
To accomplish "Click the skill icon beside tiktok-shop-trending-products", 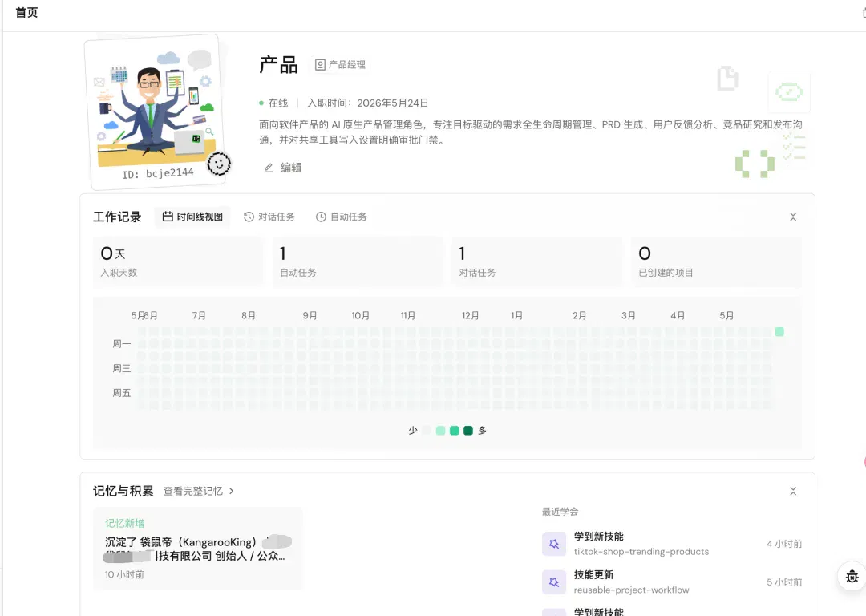I will (554, 544).
